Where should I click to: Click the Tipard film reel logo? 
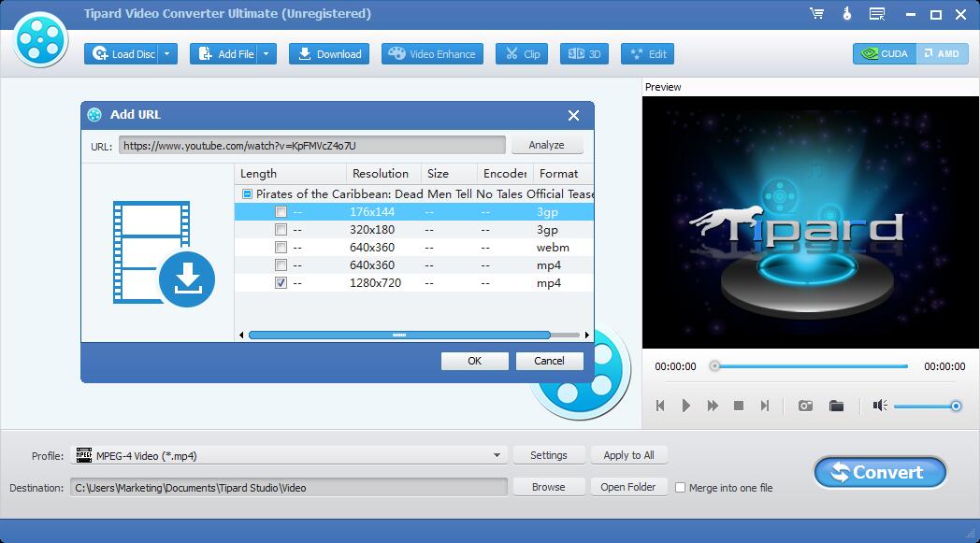tap(40, 39)
